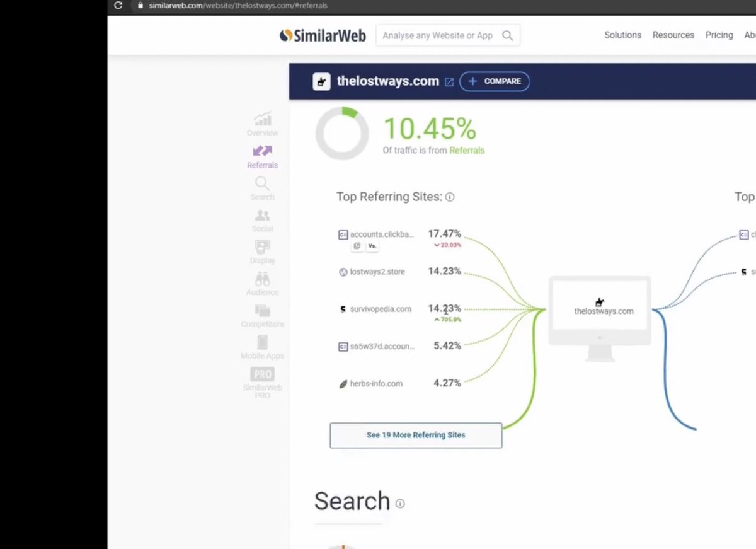Click the 4.27% share value

[447, 383]
